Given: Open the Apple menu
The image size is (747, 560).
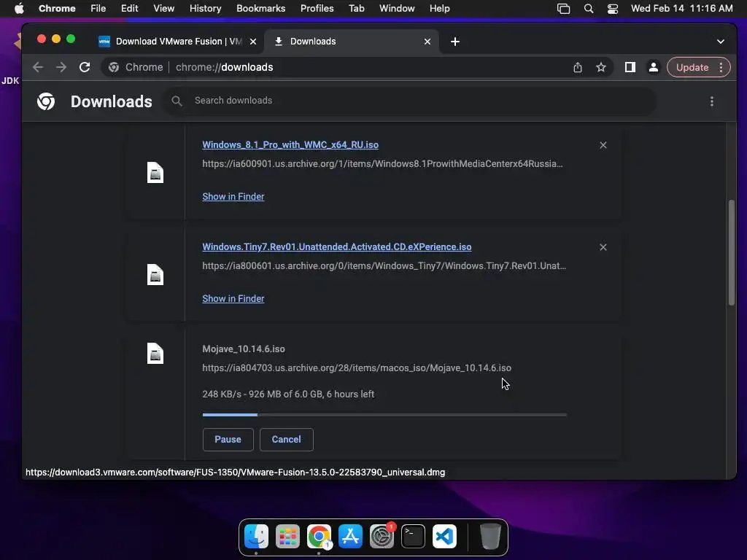Looking at the screenshot, I should pyautogui.click(x=18, y=8).
